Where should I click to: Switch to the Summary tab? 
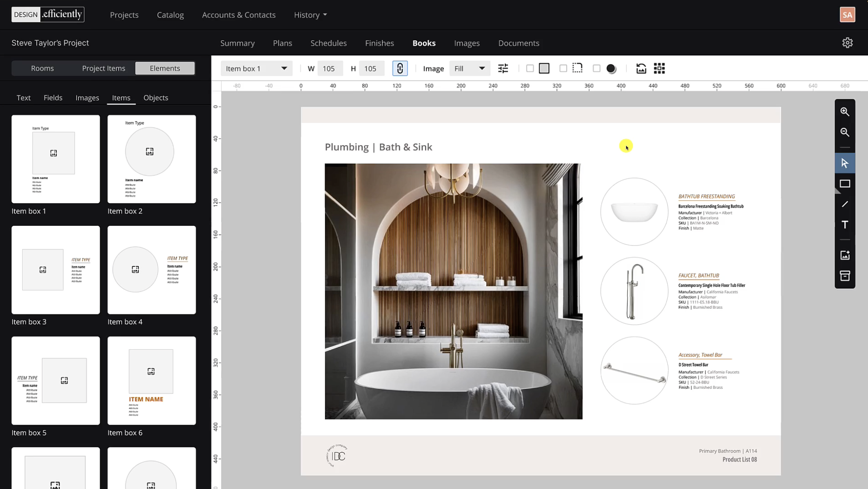pyautogui.click(x=237, y=43)
